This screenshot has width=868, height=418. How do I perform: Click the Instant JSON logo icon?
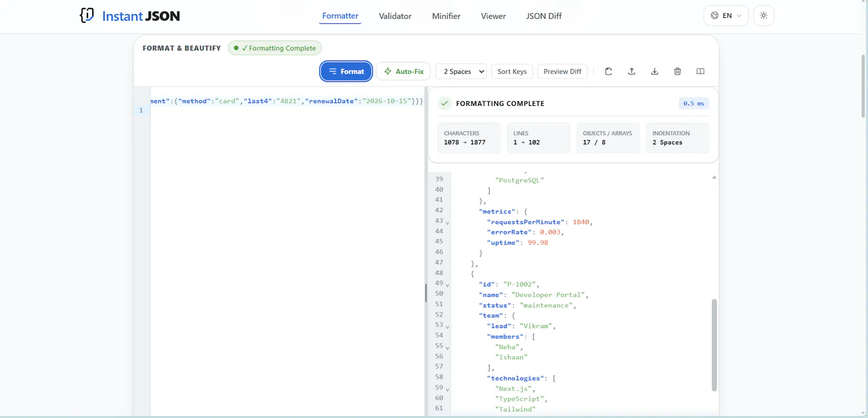(87, 15)
